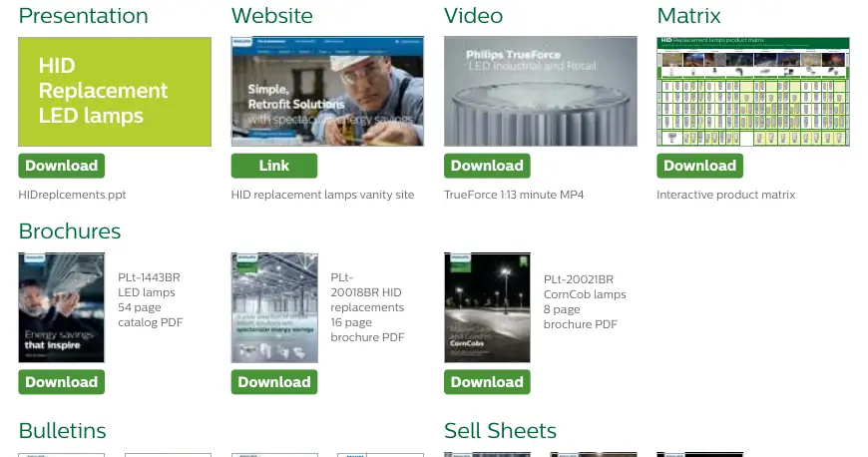Viewport: 868px width, 457px height.
Task: Download the PLt-20021BR CornCob lamps brochure
Action: [x=487, y=382]
